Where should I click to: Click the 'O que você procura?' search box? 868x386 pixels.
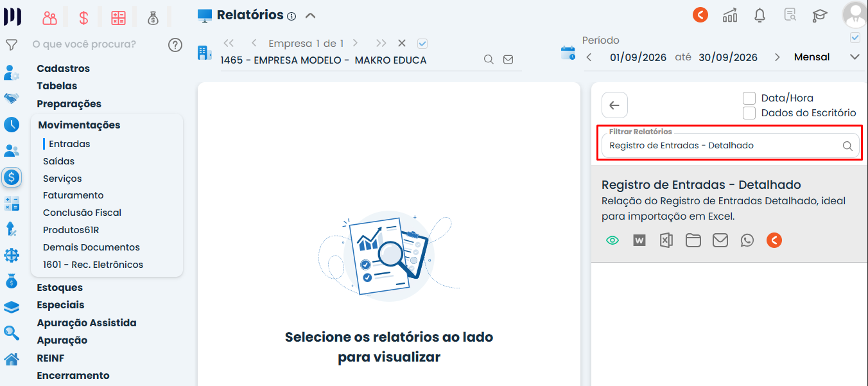pyautogui.click(x=84, y=44)
